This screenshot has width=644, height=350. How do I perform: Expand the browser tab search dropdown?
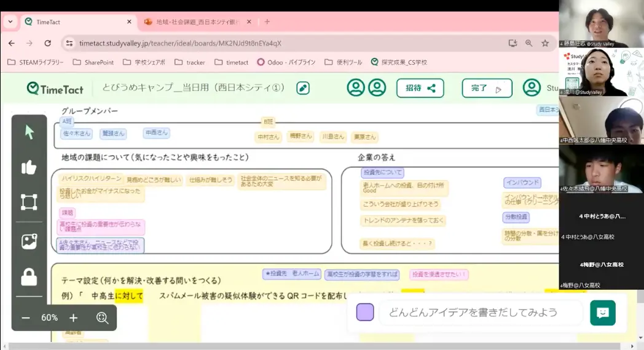tap(10, 22)
